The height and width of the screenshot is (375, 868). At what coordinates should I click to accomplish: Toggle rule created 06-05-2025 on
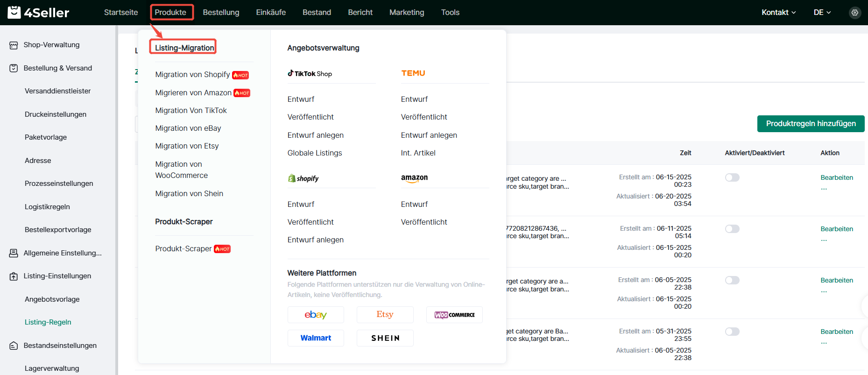point(732,280)
